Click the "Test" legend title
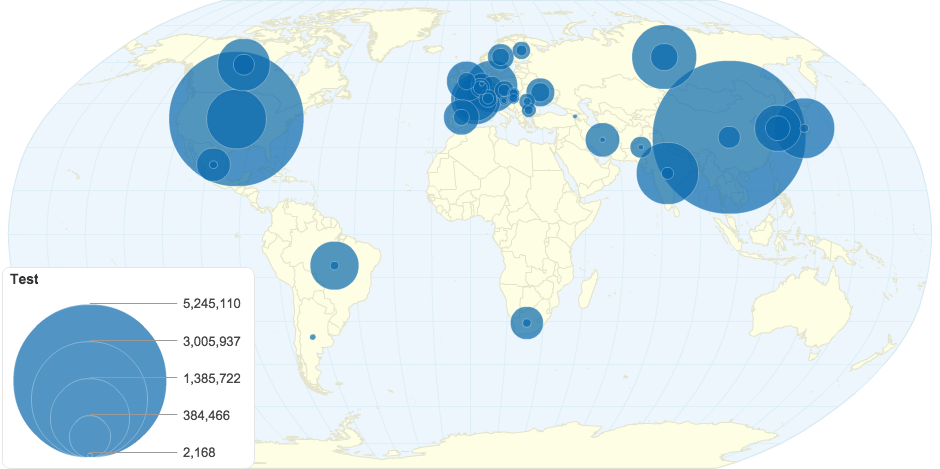940x469 pixels. pyautogui.click(x=24, y=280)
